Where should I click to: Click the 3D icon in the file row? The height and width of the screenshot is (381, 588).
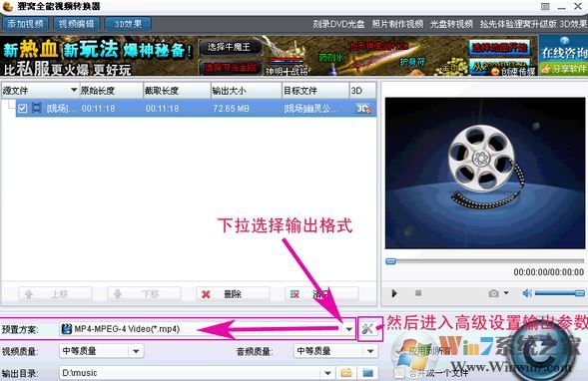363,109
